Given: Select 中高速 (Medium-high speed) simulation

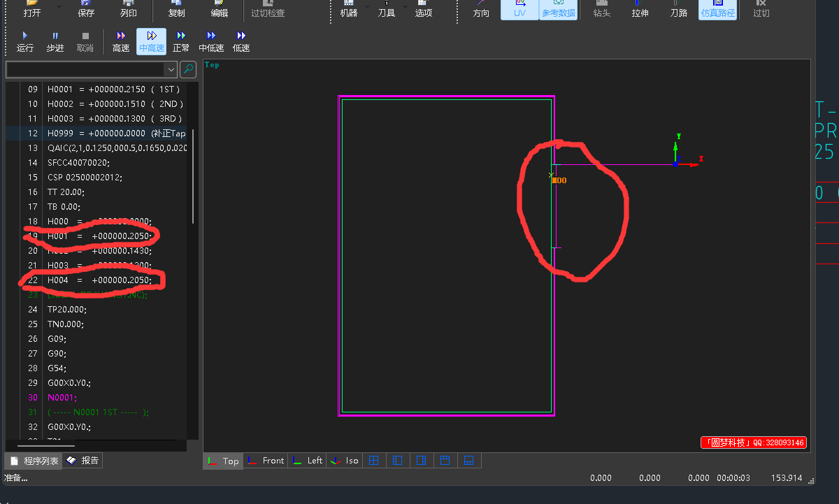Looking at the screenshot, I should (152, 42).
